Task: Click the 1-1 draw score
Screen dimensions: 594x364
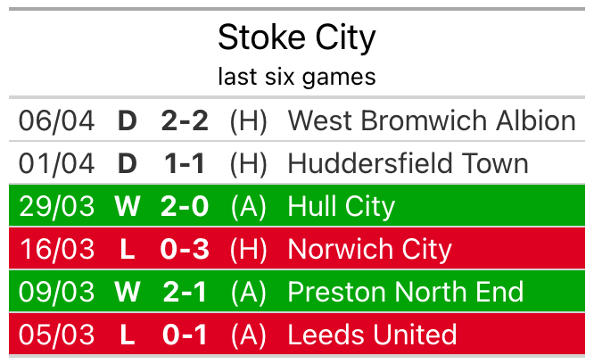Action: pos(185,163)
